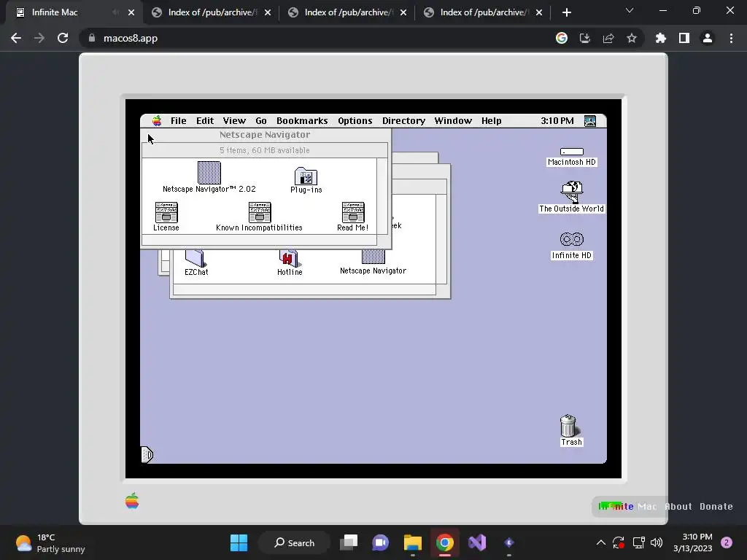This screenshot has height=560, width=747.
Task: Open the Edit menu
Action: click(205, 120)
